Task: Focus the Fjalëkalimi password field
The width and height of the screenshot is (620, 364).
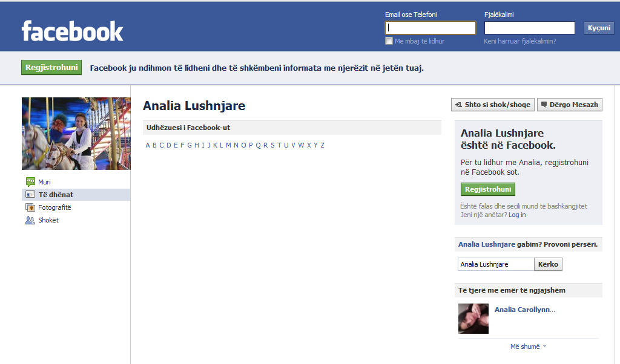Action: (529, 28)
